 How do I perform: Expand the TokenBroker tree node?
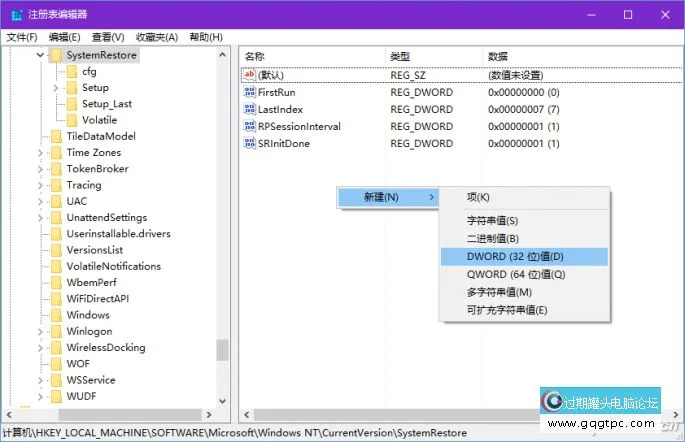pos(40,169)
